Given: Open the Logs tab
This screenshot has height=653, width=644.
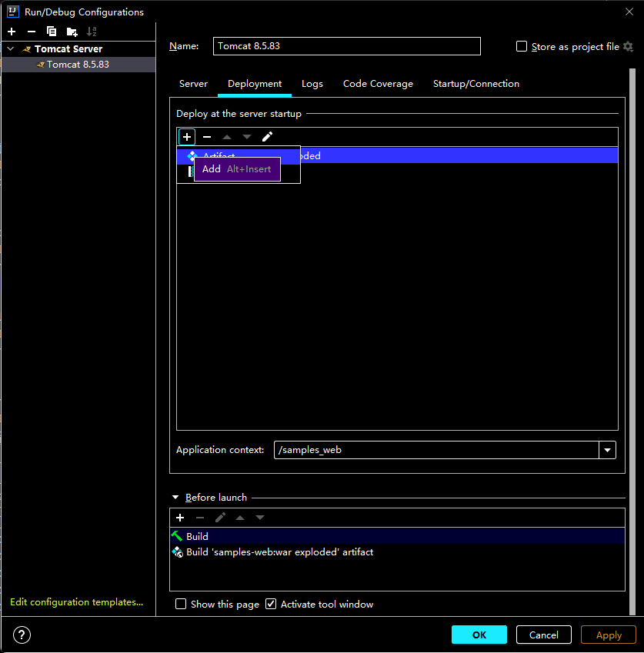Looking at the screenshot, I should (312, 84).
